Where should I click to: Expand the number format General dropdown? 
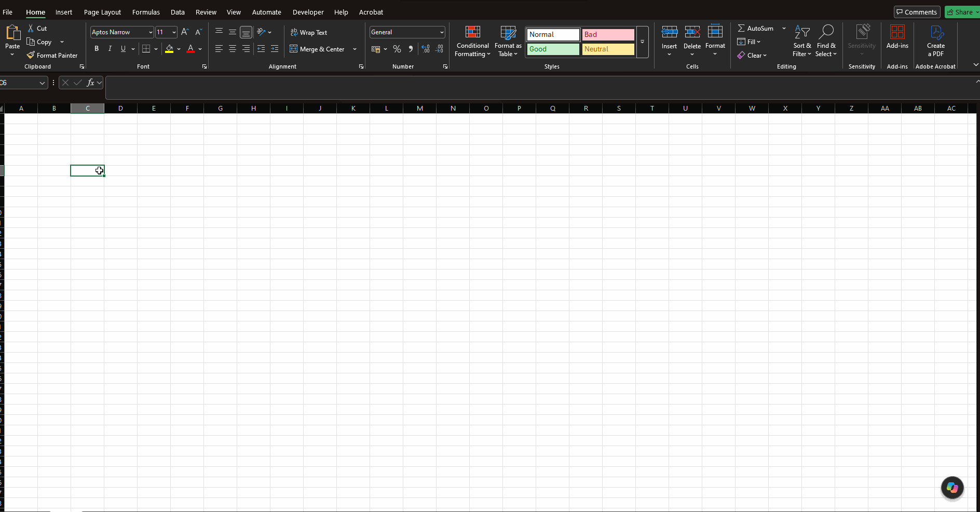(x=442, y=32)
